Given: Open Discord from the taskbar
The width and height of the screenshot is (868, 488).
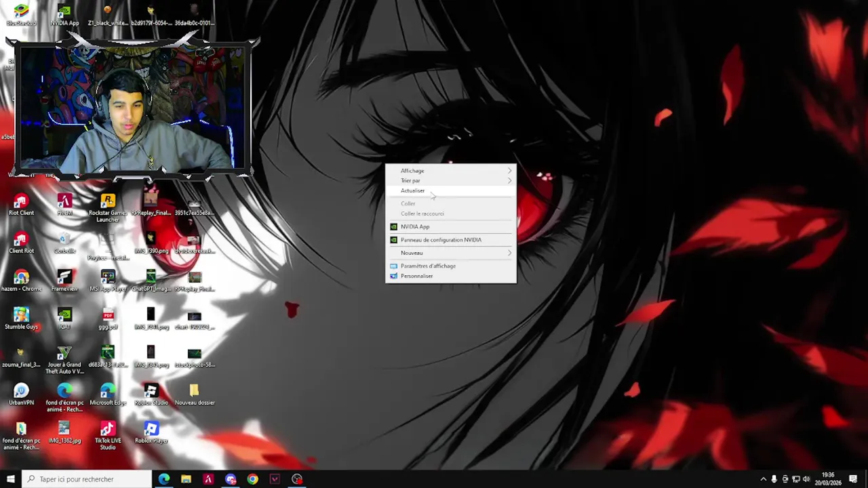Looking at the screenshot, I should click(x=231, y=479).
